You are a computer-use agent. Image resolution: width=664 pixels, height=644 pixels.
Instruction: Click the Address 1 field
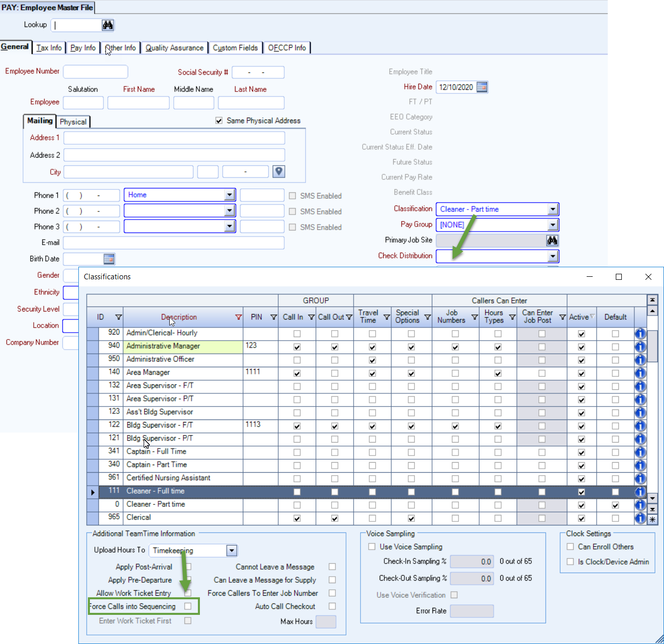click(x=174, y=138)
